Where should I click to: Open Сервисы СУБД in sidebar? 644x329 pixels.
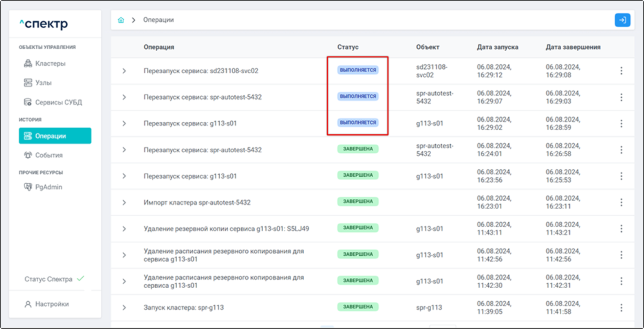point(58,102)
